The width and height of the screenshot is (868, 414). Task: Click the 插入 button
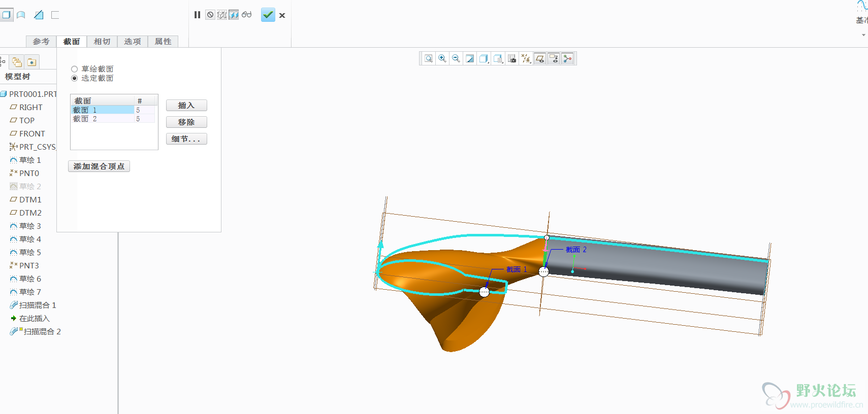[x=186, y=106]
